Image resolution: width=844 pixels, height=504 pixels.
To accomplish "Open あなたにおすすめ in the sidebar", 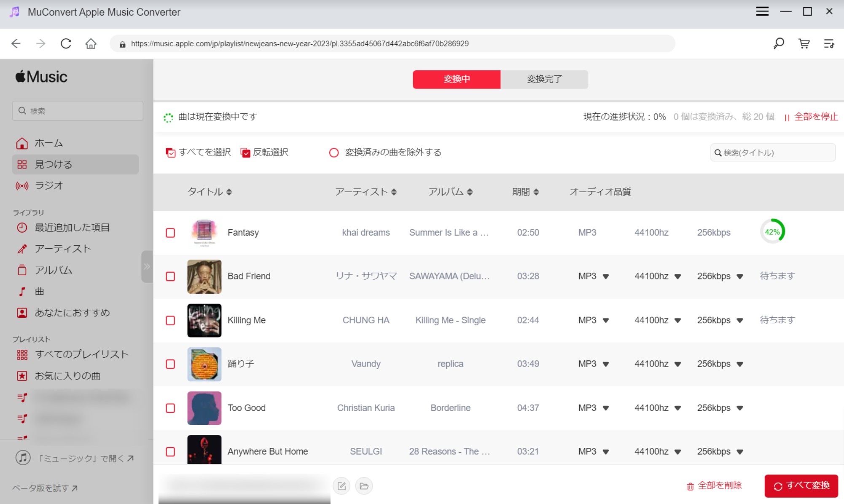I will pos(75,313).
